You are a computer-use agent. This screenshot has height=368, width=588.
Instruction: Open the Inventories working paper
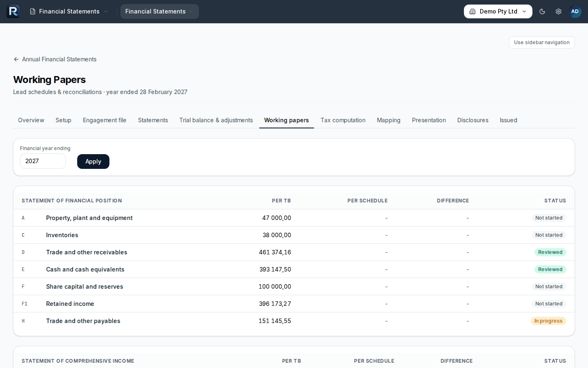[62, 235]
